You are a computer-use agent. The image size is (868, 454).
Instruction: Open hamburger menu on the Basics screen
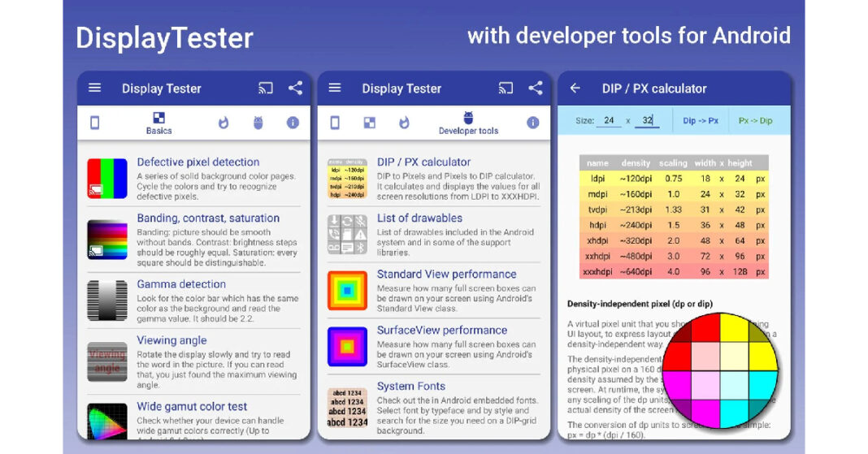click(95, 89)
